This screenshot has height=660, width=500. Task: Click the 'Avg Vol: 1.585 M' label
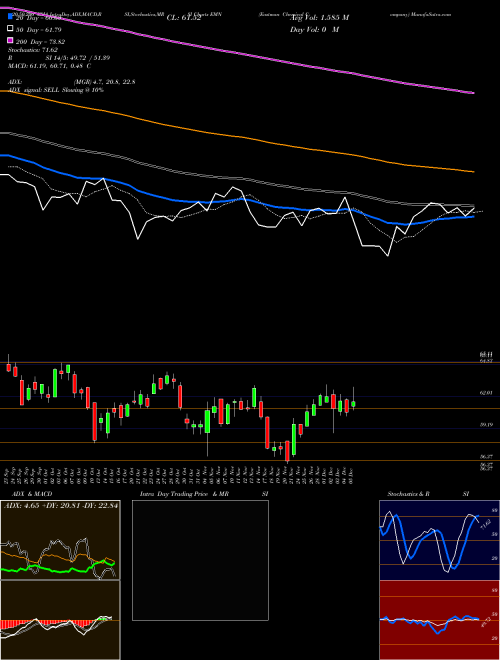[318, 18]
